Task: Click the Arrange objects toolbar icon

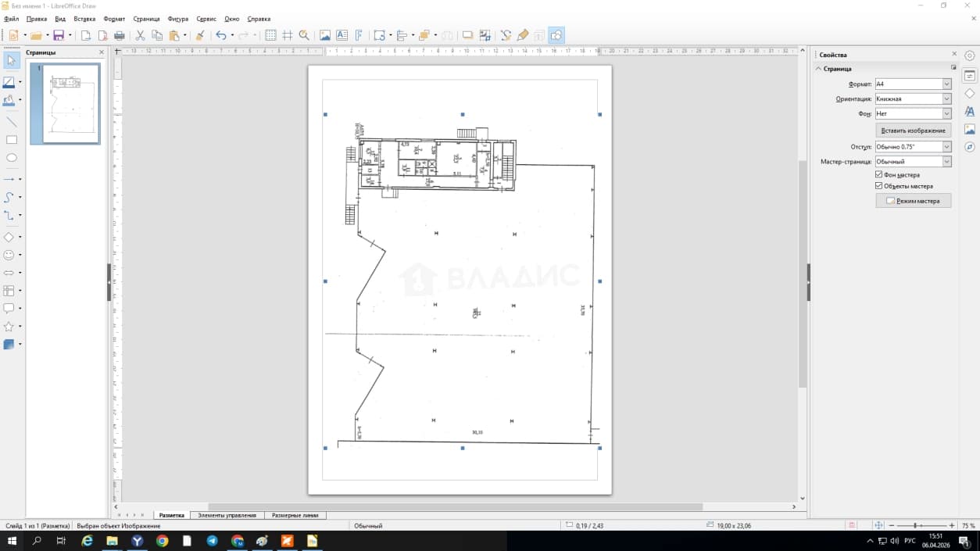Action: pyautogui.click(x=424, y=35)
